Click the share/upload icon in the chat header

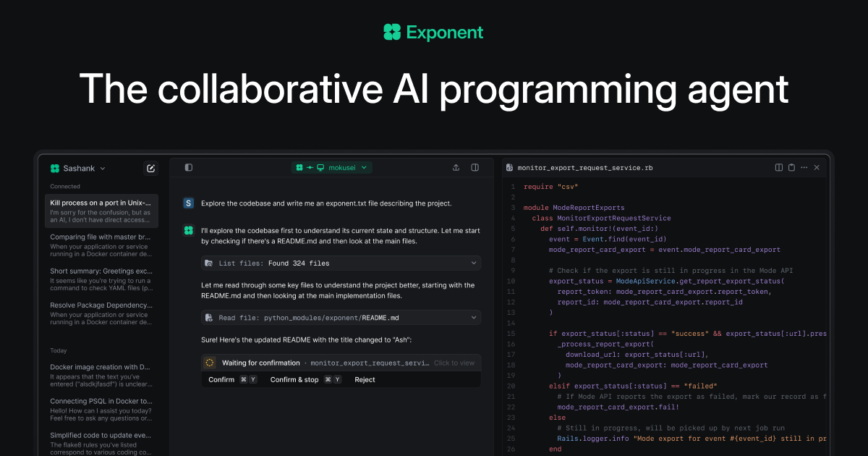tap(456, 167)
